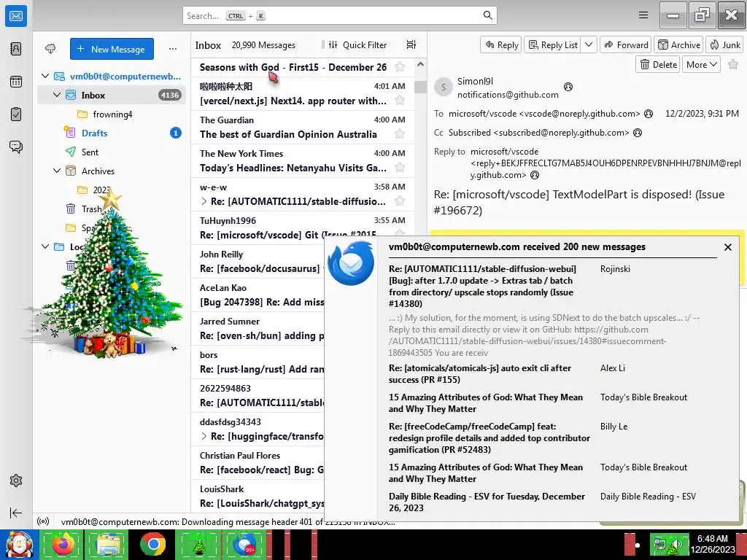Open the Tasks space
Screen dimensions: 747x560
coord(16,114)
